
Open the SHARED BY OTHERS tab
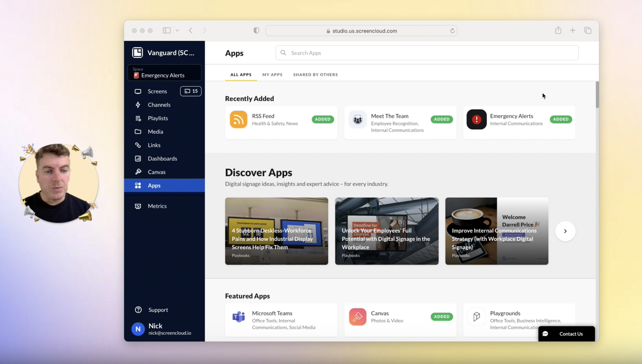pyautogui.click(x=315, y=75)
